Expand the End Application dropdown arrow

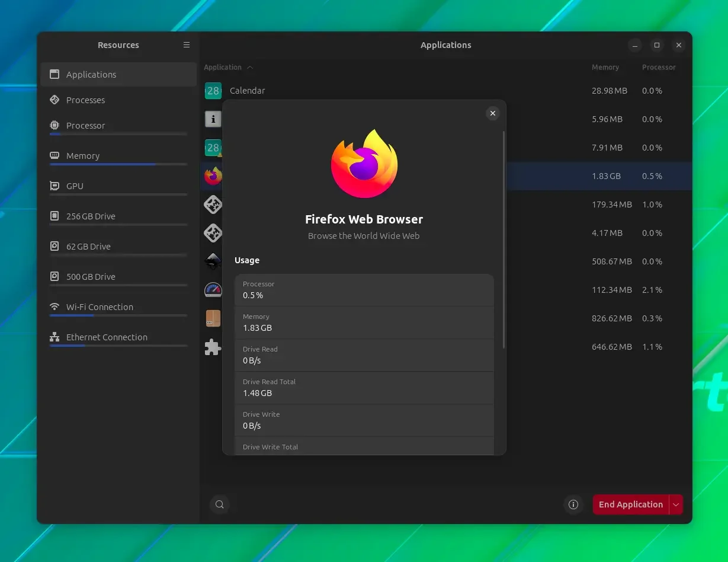pyautogui.click(x=676, y=504)
